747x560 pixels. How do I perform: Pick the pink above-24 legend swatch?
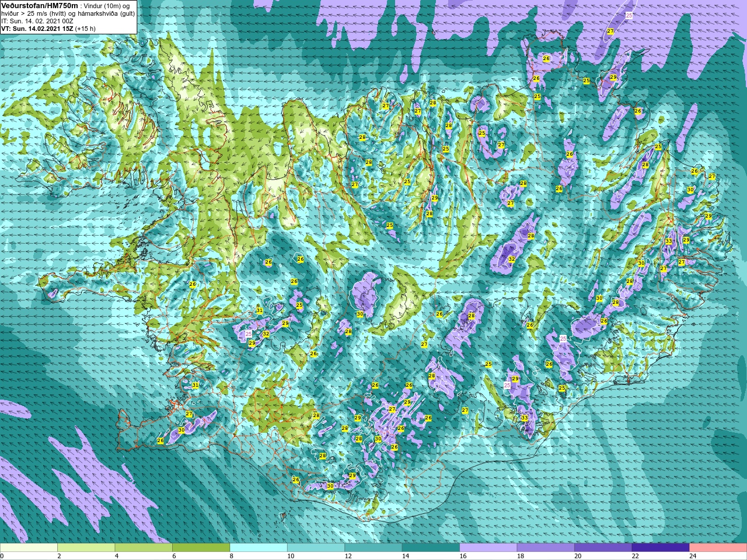coord(718,547)
